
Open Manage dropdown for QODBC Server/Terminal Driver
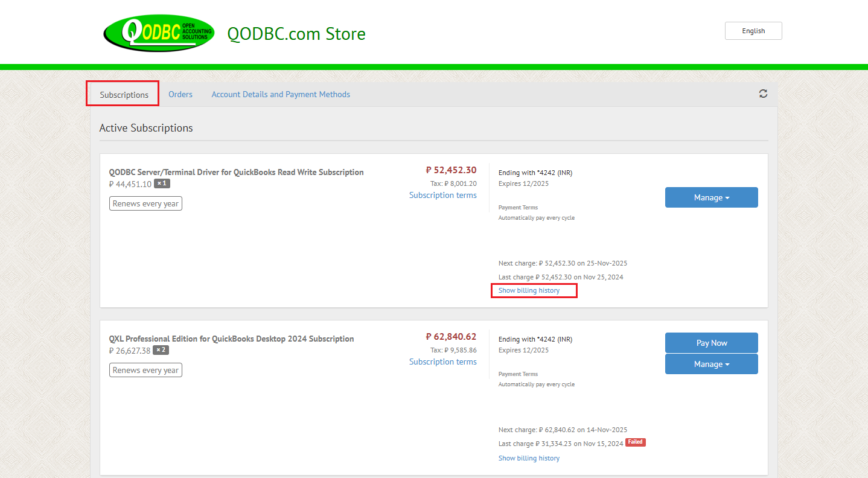712,197
